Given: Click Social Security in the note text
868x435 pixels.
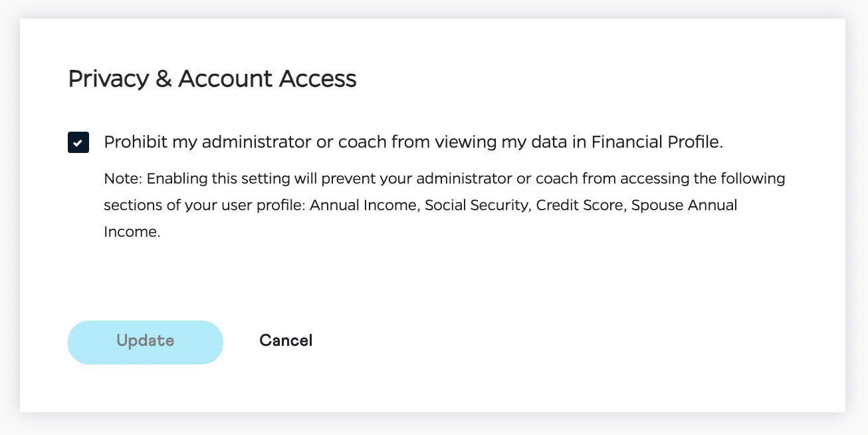Looking at the screenshot, I should (476, 206).
